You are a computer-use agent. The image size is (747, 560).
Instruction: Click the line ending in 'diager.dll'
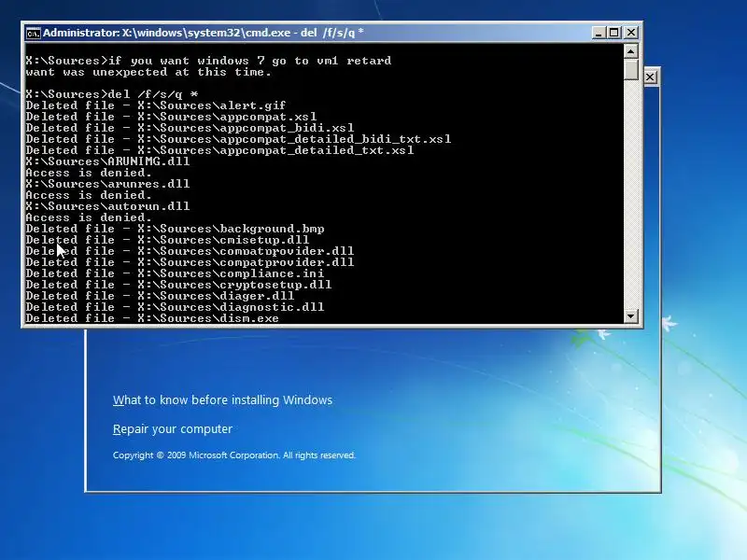(160, 296)
